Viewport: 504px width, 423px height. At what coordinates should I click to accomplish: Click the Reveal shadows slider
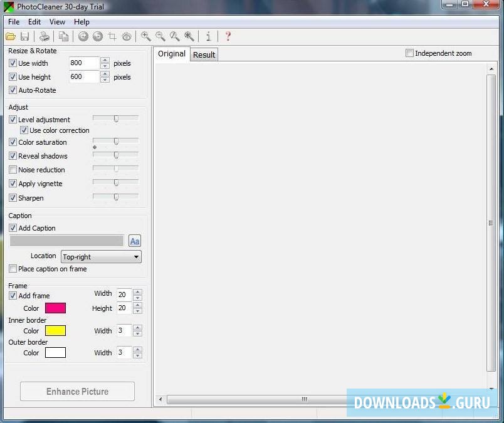click(x=116, y=155)
